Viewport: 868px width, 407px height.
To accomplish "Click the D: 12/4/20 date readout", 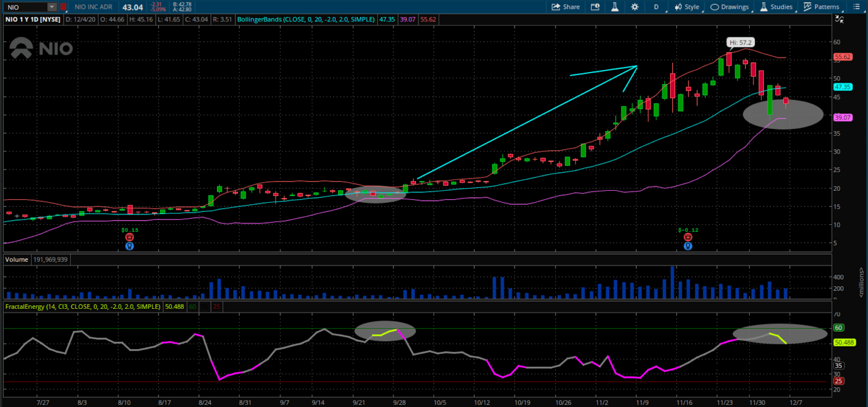I will pyautogui.click(x=80, y=20).
